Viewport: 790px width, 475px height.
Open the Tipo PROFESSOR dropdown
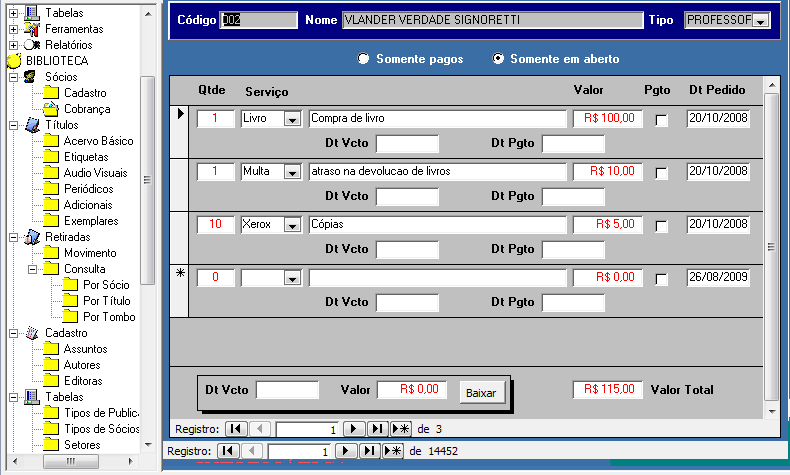click(x=761, y=20)
